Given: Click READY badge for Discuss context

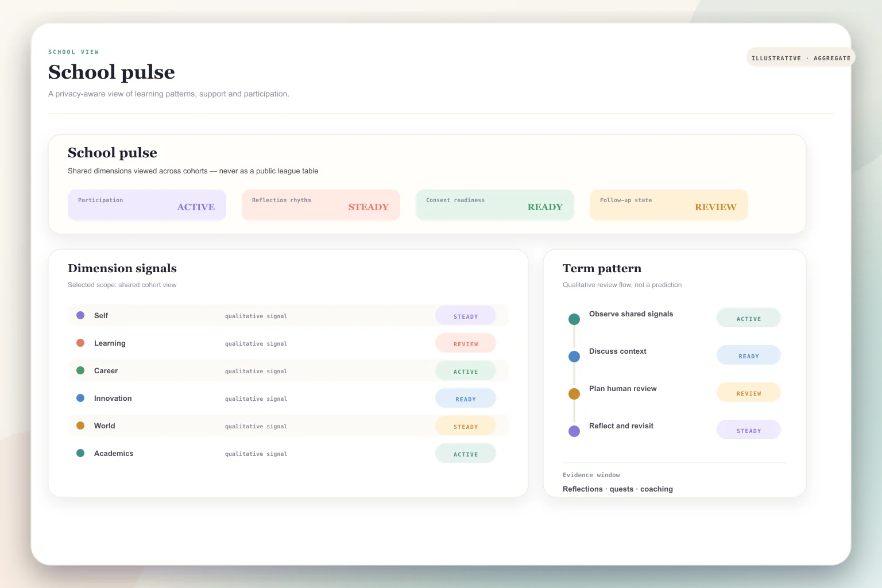Looking at the screenshot, I should 749,355.
